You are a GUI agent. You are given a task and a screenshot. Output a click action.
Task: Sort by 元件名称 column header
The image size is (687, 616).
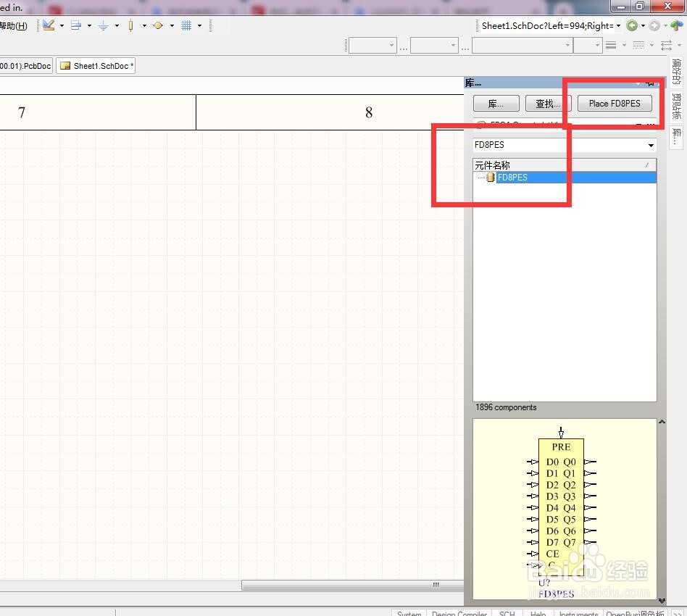pyautogui.click(x=565, y=165)
